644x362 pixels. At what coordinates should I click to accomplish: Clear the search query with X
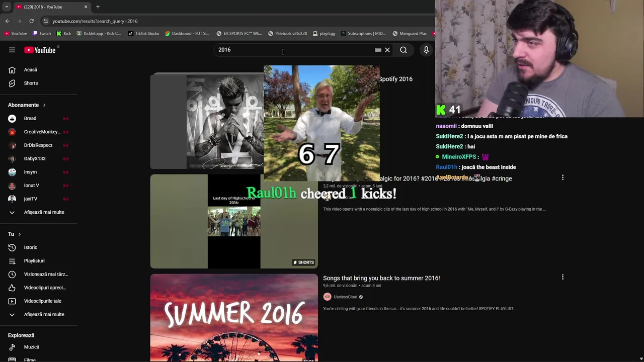tap(387, 50)
